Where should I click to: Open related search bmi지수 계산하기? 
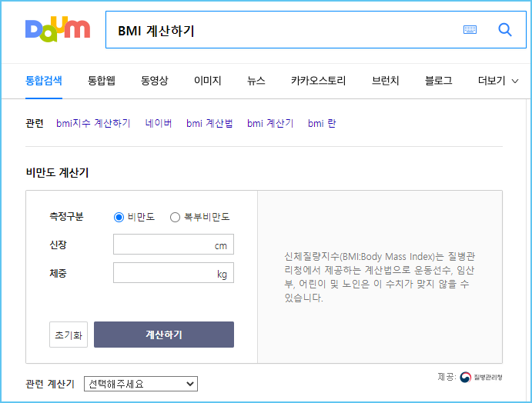click(x=93, y=123)
